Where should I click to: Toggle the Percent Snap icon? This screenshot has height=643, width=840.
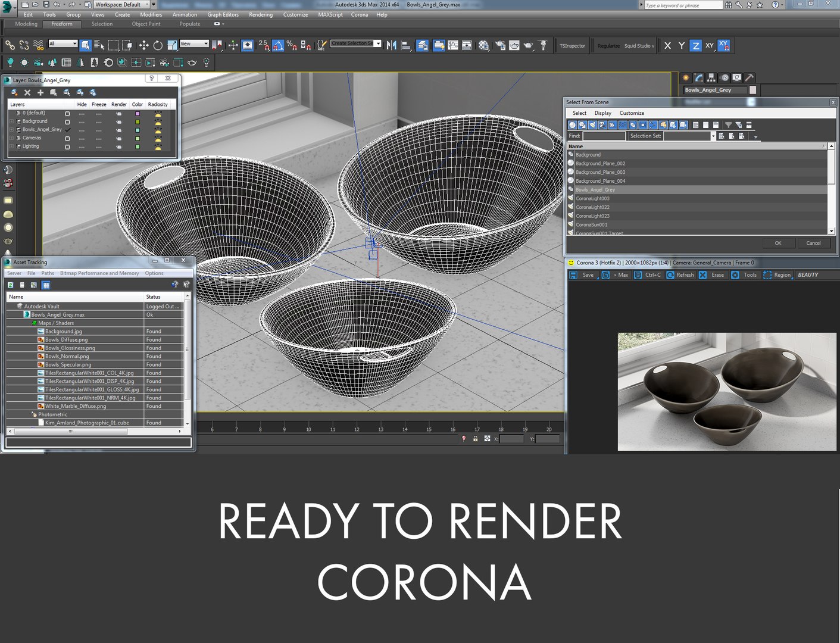point(292,45)
